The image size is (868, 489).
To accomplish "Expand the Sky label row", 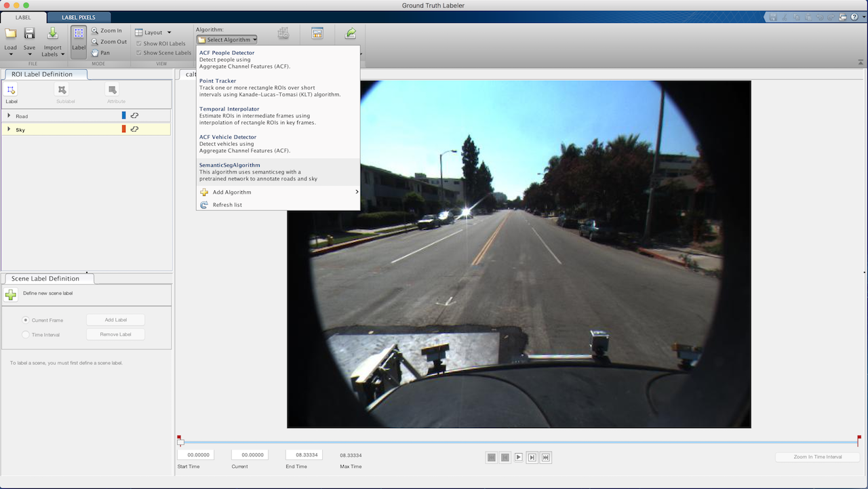I will 9,129.
